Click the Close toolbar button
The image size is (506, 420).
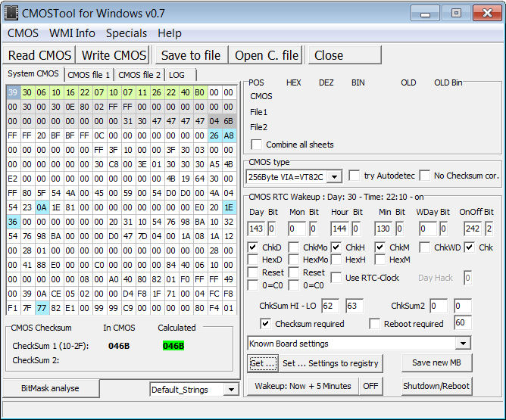pyautogui.click(x=345, y=55)
